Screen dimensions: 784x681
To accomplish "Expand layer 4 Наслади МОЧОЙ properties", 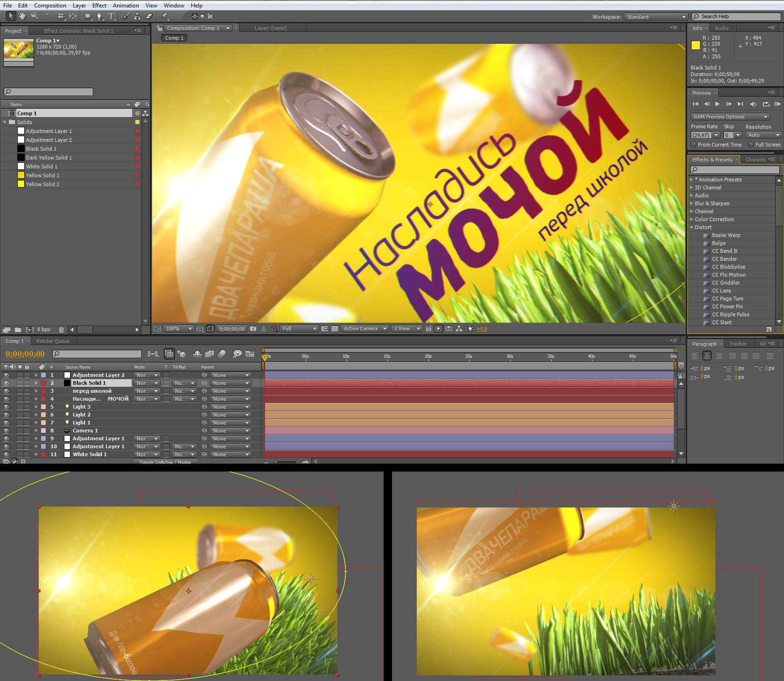I will point(36,399).
